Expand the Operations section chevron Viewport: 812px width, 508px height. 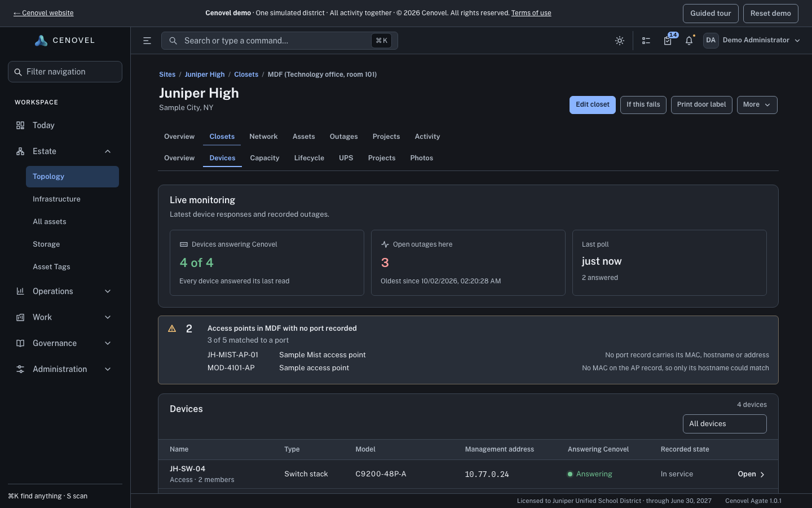click(108, 291)
